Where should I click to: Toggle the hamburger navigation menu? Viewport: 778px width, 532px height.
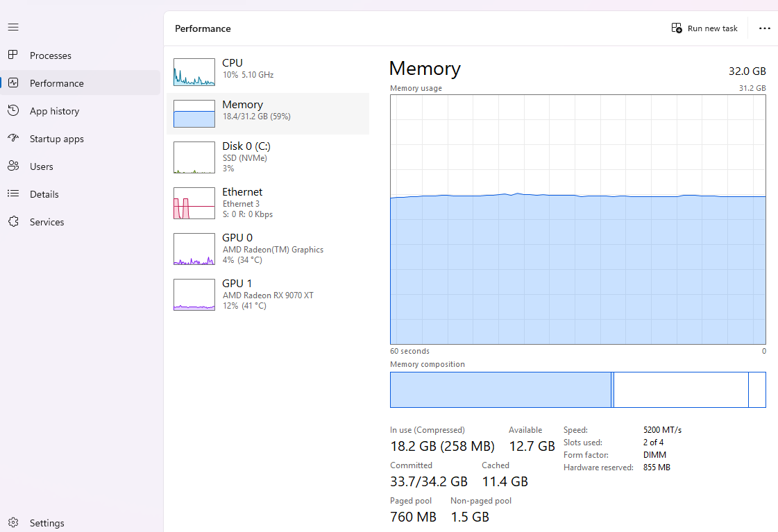tap(13, 27)
